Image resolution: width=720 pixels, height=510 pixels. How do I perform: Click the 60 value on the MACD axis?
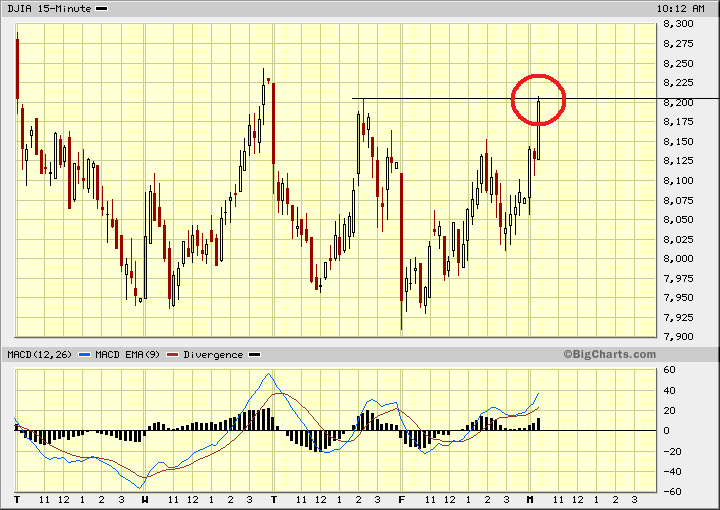click(x=671, y=370)
